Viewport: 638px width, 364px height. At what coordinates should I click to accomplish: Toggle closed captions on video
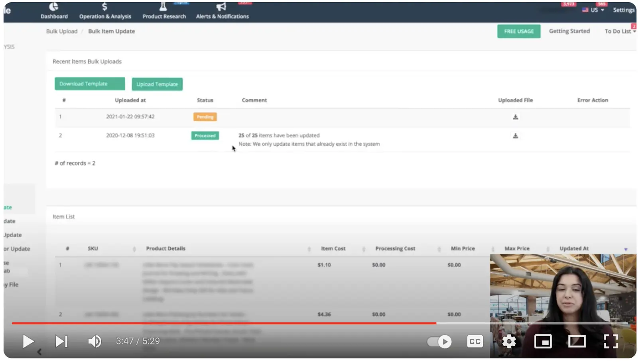tap(475, 342)
